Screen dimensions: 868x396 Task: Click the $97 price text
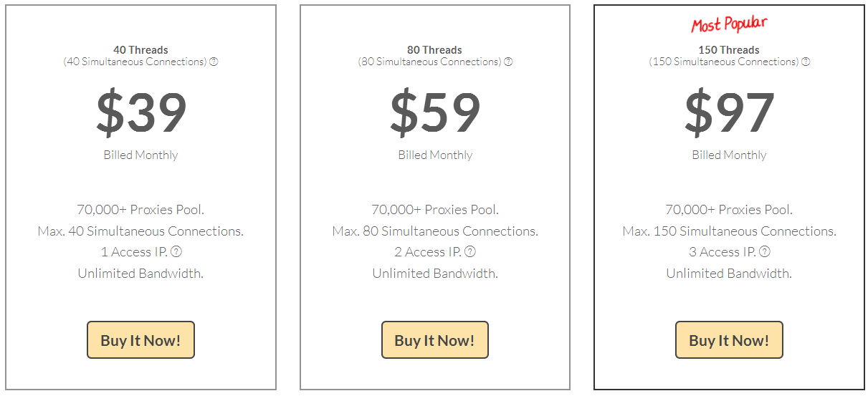[x=729, y=113]
